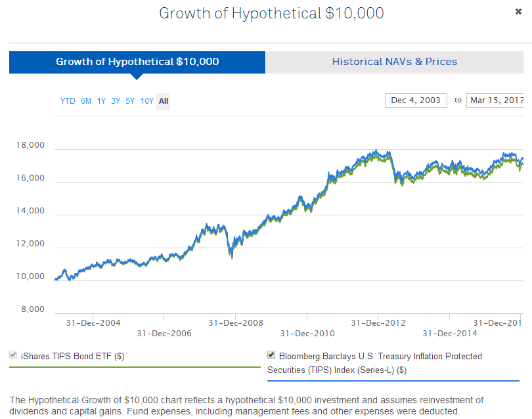Click the green legend line under iShares
This screenshot has height=419, width=532.
pos(135,368)
